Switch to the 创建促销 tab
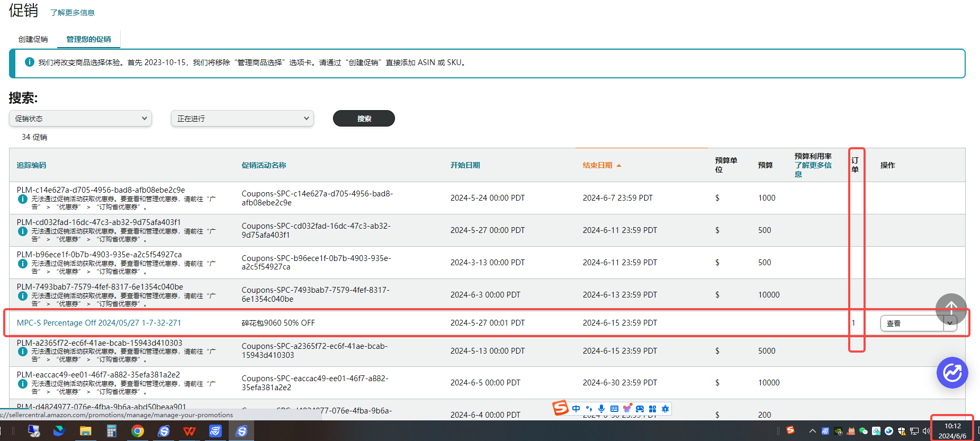The image size is (980, 441). point(33,39)
